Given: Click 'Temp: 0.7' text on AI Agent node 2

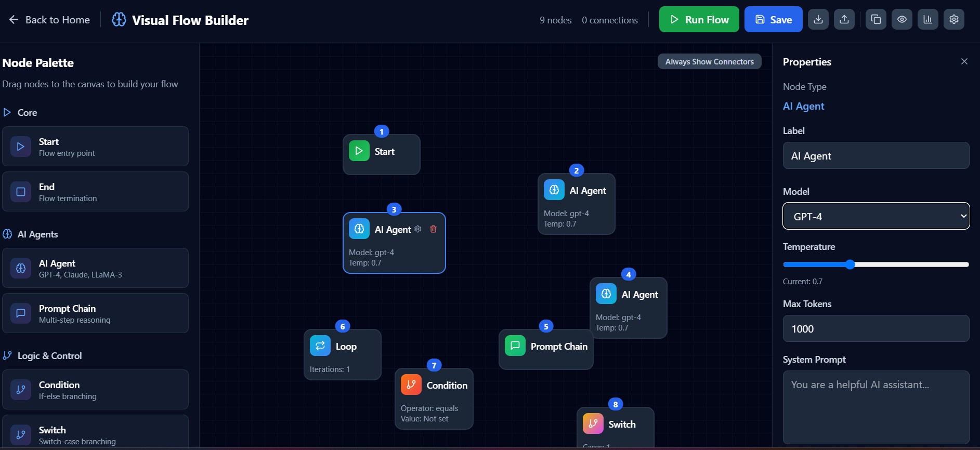Looking at the screenshot, I should [x=560, y=223].
